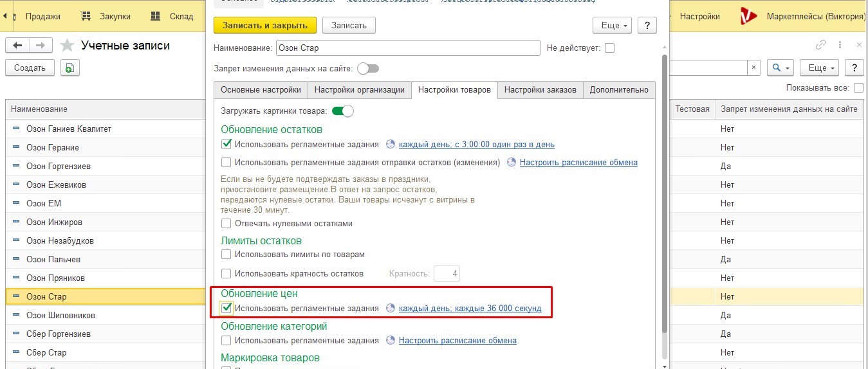This screenshot has height=369, width=868.
Task: Uncheck scheduled jobs under Обновление цен
Action: [226, 308]
